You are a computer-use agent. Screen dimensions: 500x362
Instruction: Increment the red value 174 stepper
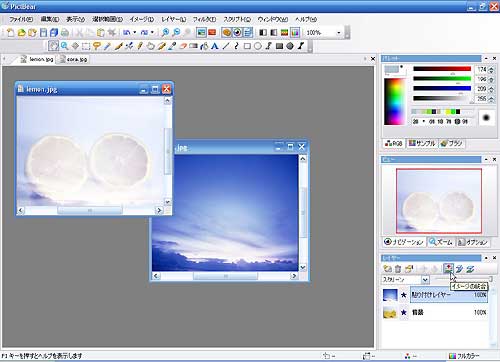[x=492, y=70]
